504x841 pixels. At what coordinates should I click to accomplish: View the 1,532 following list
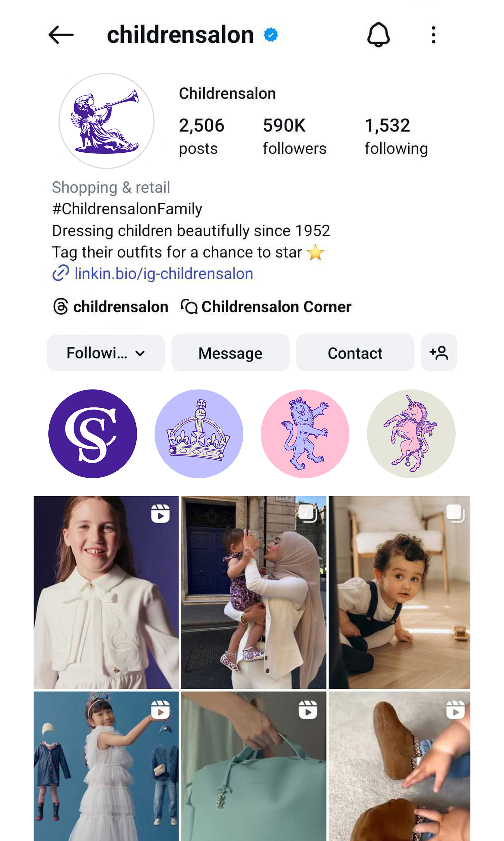pos(396,136)
